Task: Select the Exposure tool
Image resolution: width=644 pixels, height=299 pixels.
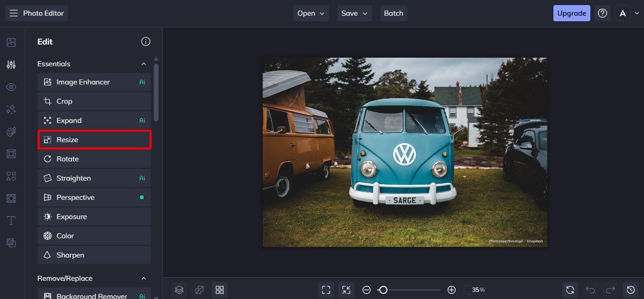Action: (x=94, y=217)
